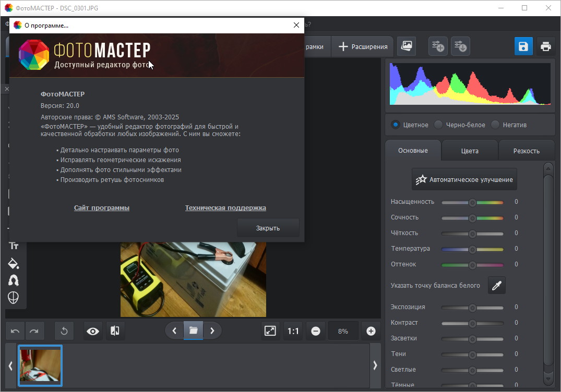Viewport: 561px width, 392px height.
Task: Click the Контраст slider handle
Action: pyautogui.click(x=472, y=323)
